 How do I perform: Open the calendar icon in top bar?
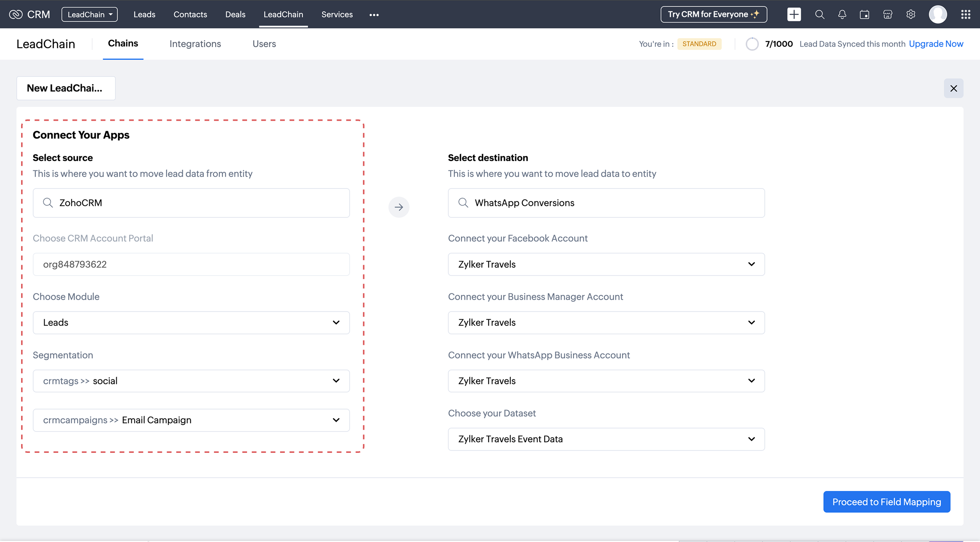pos(864,14)
